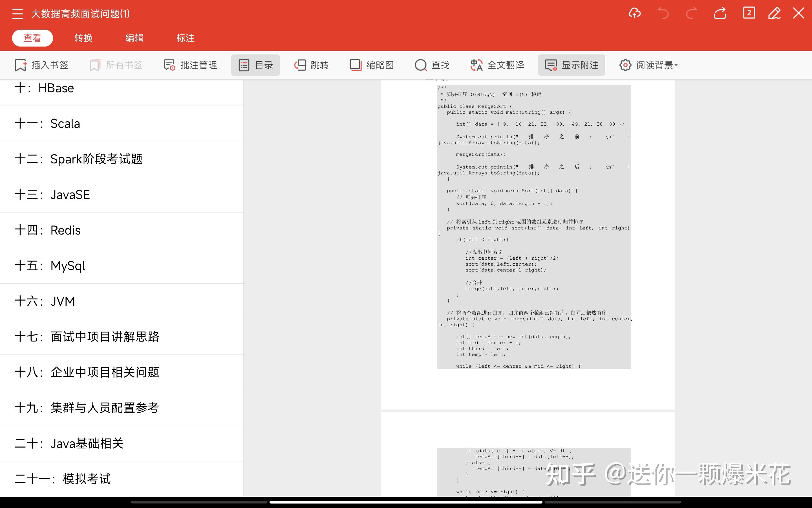Select outline entry 十五：MySql
Viewport: 812px width, 508px height.
coord(122,266)
